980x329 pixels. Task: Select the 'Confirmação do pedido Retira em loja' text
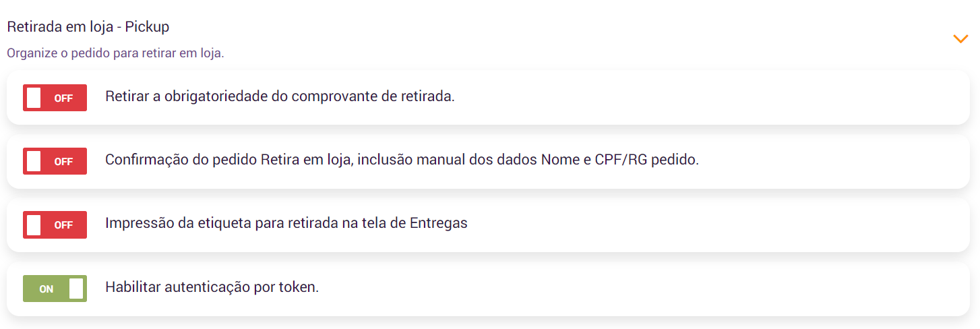click(402, 160)
